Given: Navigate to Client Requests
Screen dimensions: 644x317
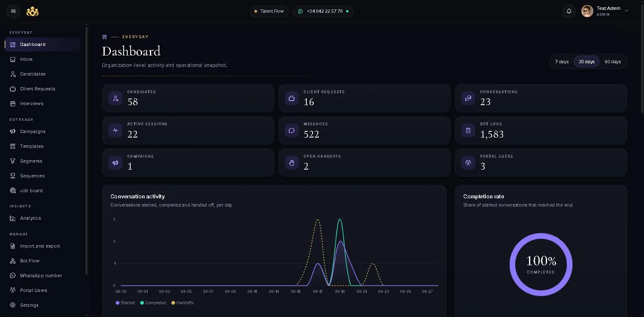Looking at the screenshot, I should tap(42, 89).
